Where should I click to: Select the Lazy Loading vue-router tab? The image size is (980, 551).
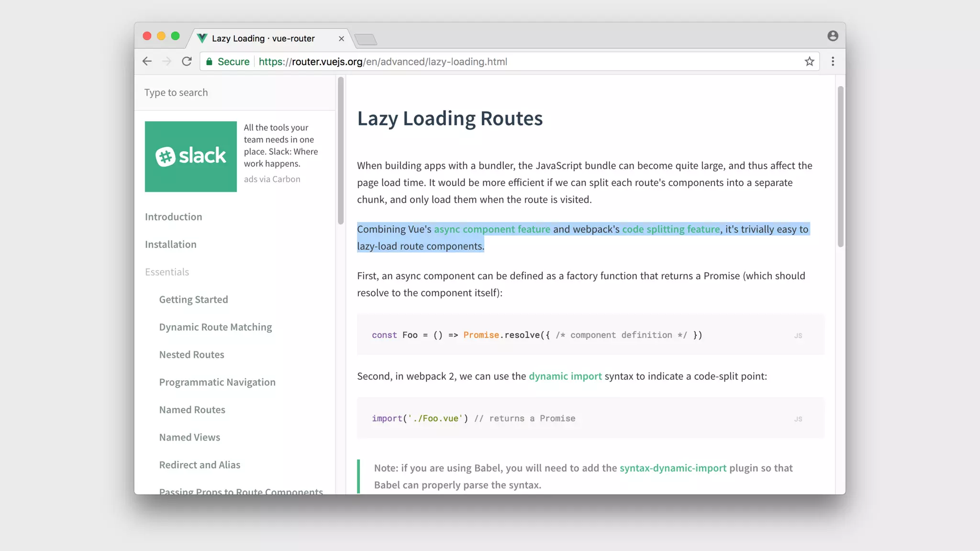tap(263, 38)
